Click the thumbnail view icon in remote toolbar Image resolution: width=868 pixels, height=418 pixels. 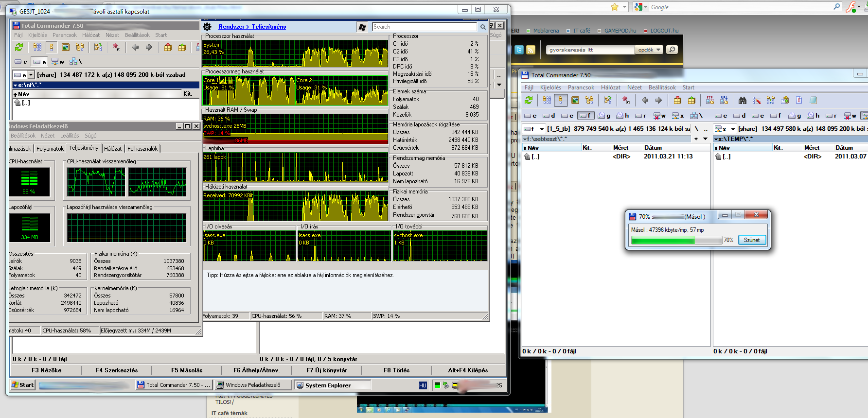click(66, 47)
